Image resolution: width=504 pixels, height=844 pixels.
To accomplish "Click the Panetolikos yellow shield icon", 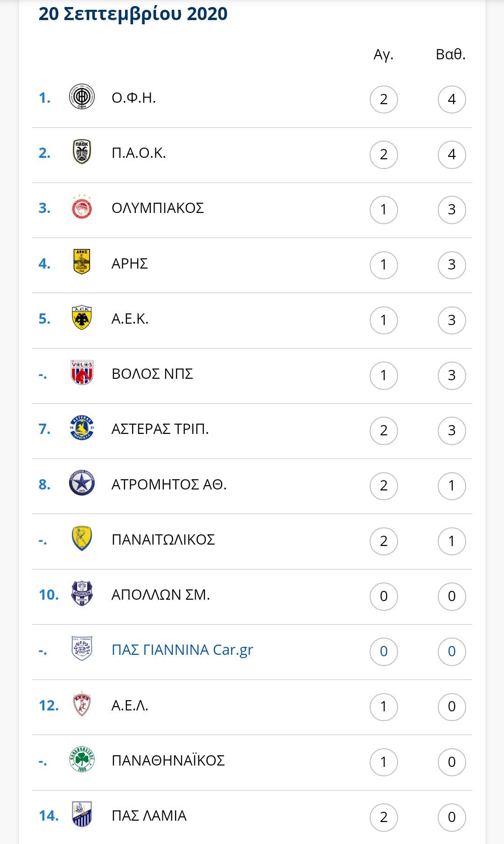I will tap(82, 538).
